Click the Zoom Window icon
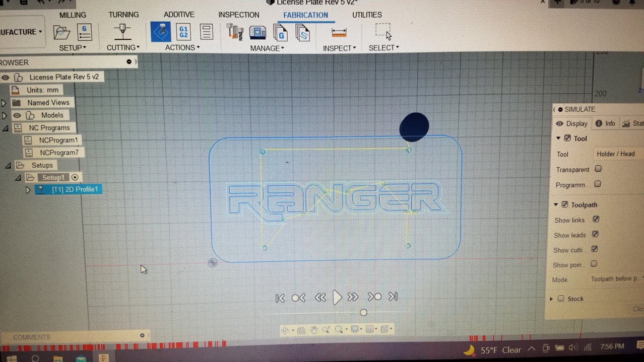Image resolution: width=644 pixels, height=362 pixels. coord(340,330)
